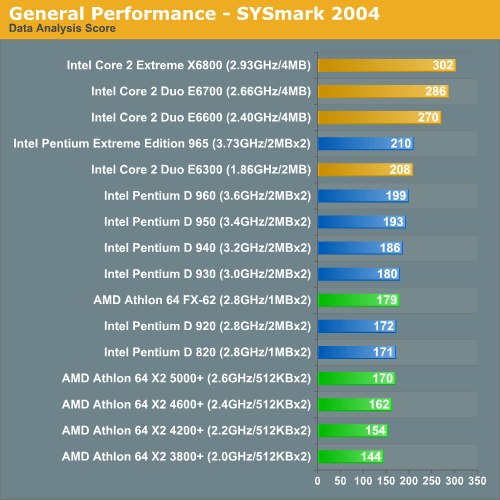Screen dimensions: 500x500
Task: Click the chart title 'General Performance - SYSmark 2004'
Action: (194, 14)
